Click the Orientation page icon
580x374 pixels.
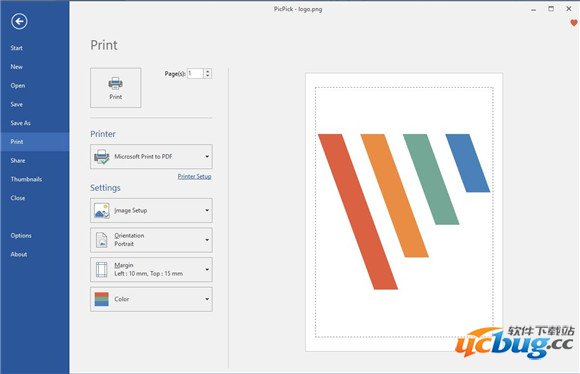point(101,240)
